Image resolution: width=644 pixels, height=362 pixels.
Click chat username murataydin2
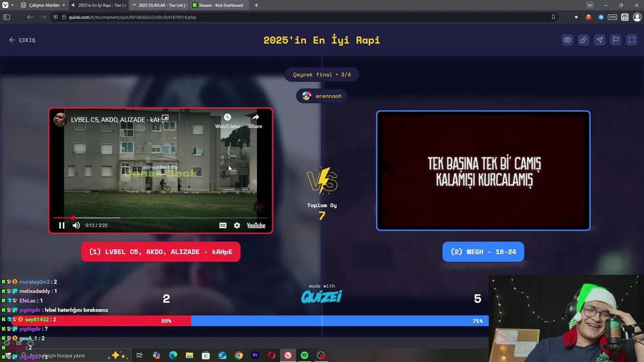point(34,282)
